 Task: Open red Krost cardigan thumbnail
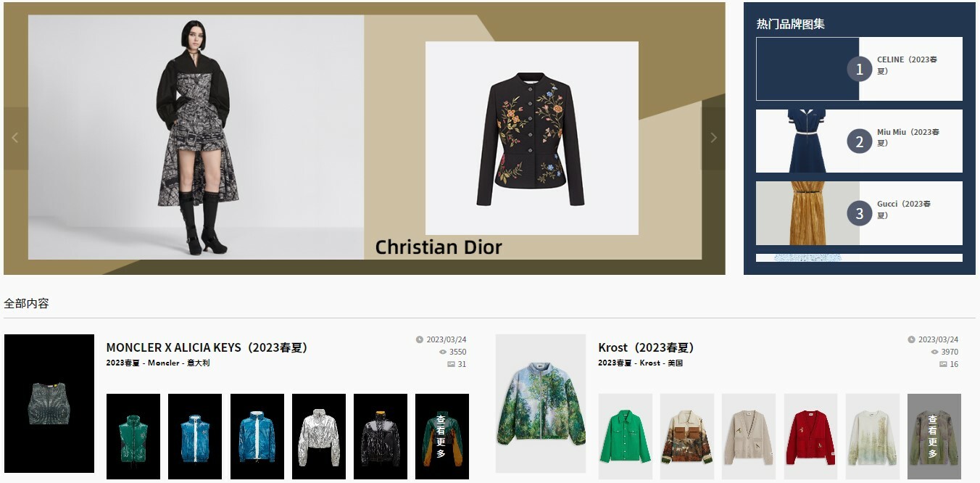point(810,437)
